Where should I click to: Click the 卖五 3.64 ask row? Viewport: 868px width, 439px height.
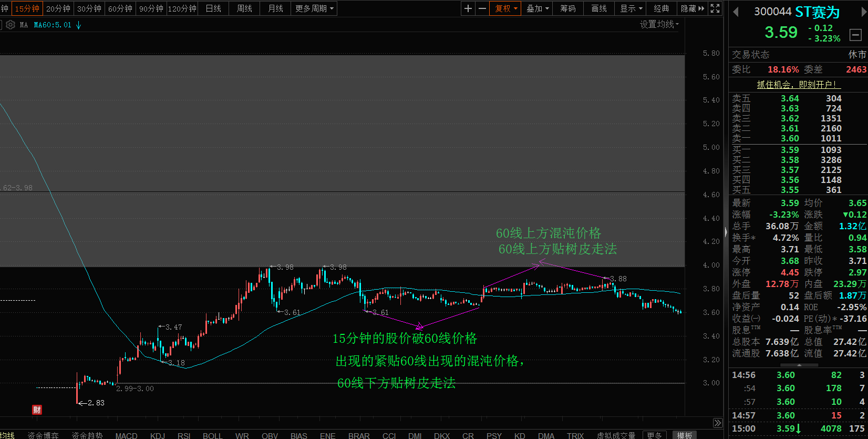point(798,98)
